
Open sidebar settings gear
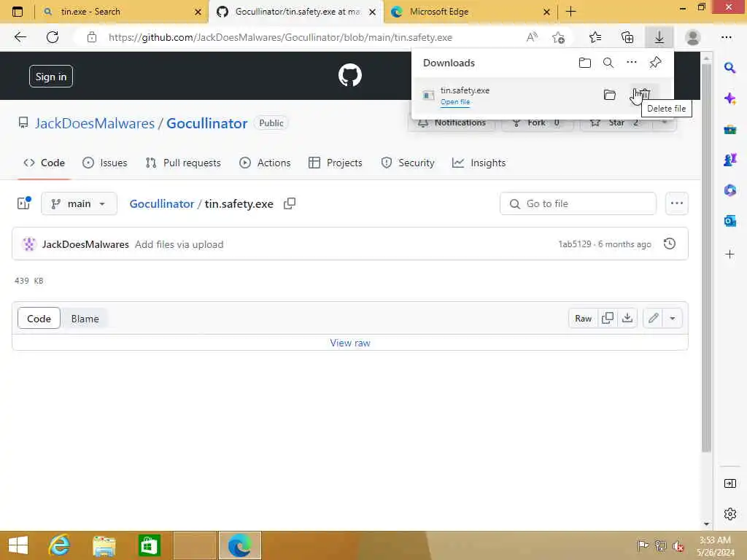729,514
